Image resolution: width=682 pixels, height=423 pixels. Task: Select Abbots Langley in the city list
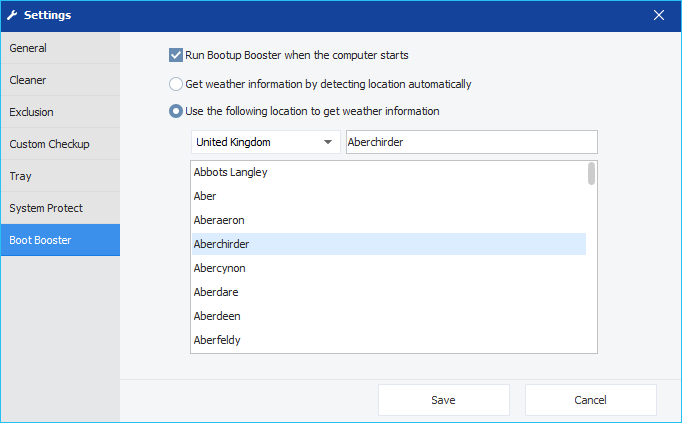389,172
